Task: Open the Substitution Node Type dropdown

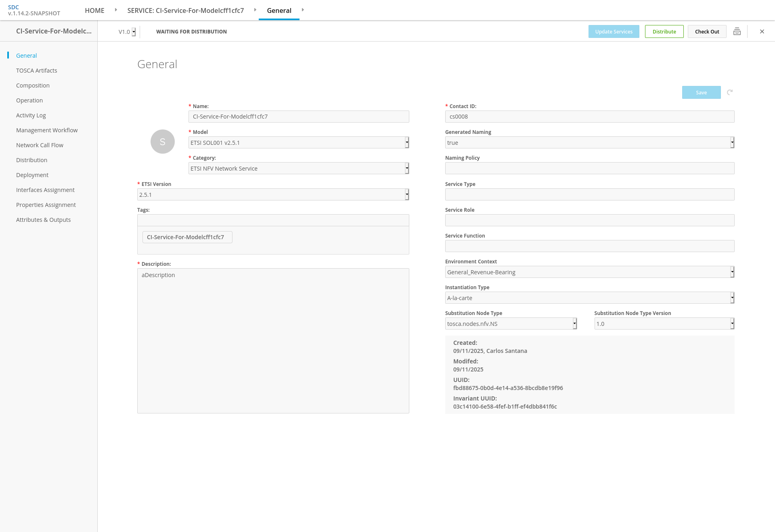Action: tap(511, 323)
